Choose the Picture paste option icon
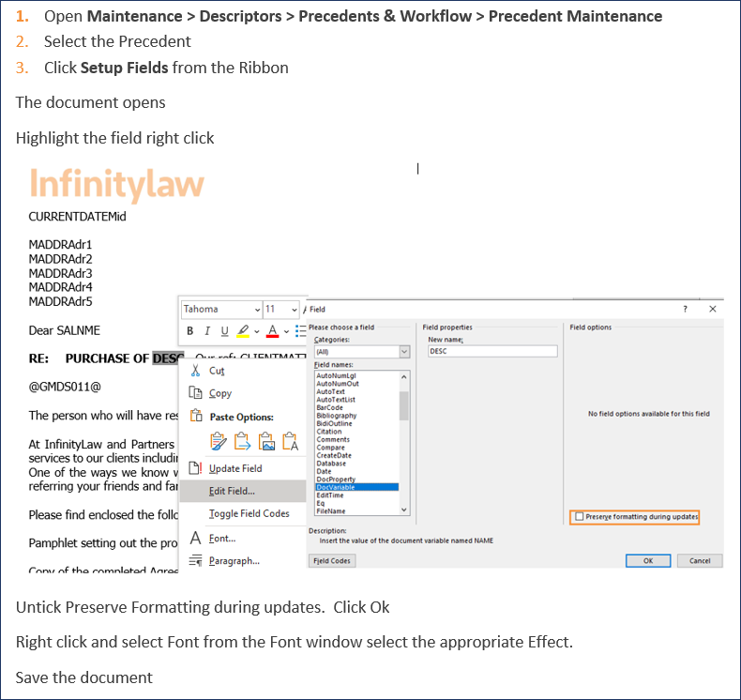741x700 pixels. point(265,441)
